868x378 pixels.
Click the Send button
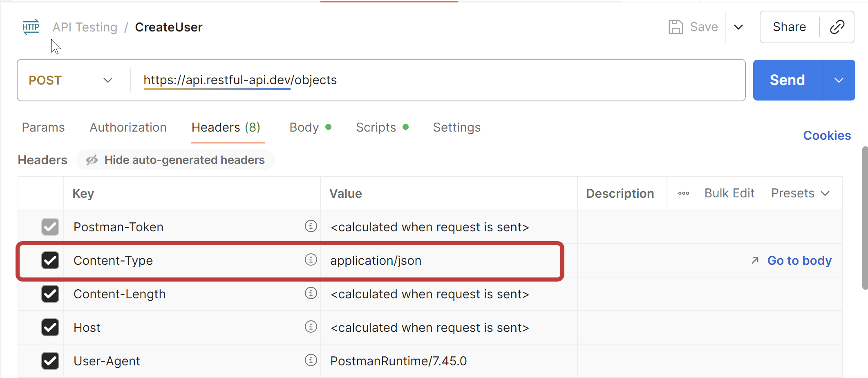pos(787,80)
